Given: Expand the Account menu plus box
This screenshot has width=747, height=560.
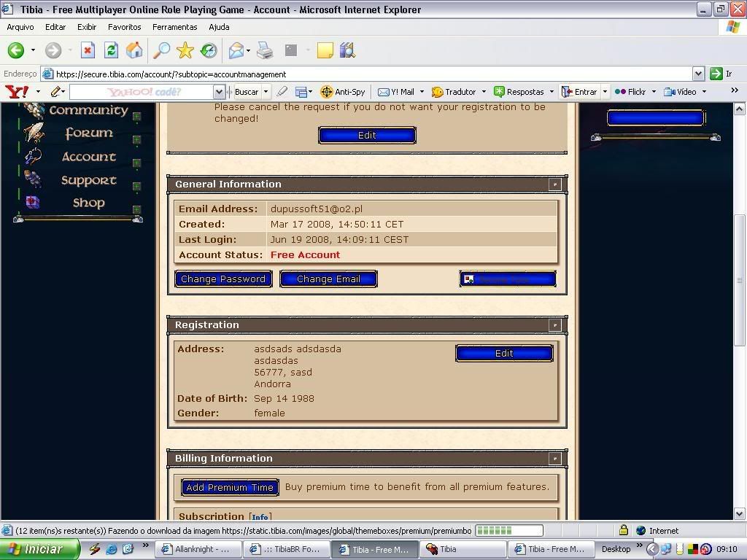Looking at the screenshot, I should tap(136, 163).
